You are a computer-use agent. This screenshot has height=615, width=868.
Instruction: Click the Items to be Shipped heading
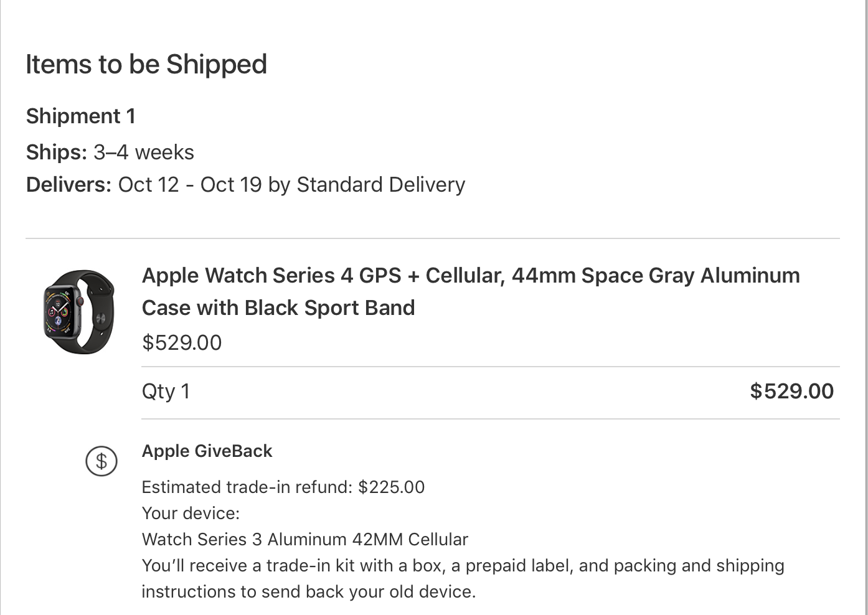(x=146, y=64)
